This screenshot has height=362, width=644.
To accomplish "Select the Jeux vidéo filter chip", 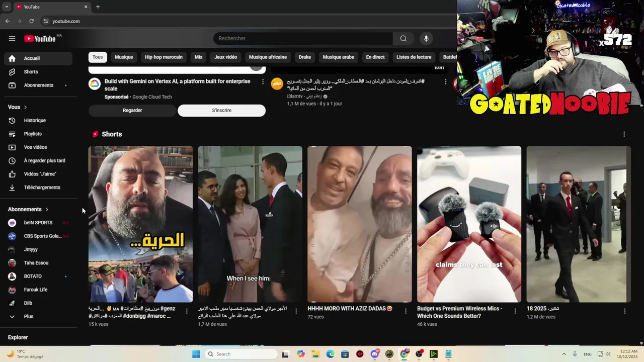I will point(225,57).
